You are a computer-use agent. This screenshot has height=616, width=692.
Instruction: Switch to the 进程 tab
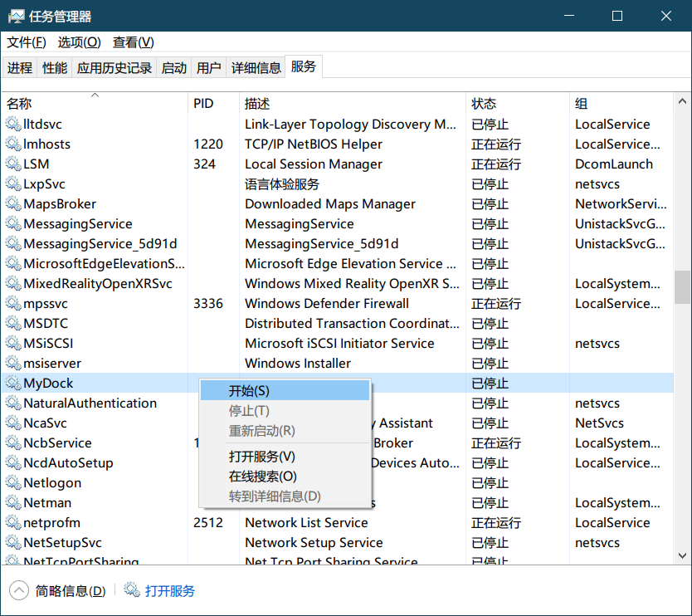click(x=20, y=67)
